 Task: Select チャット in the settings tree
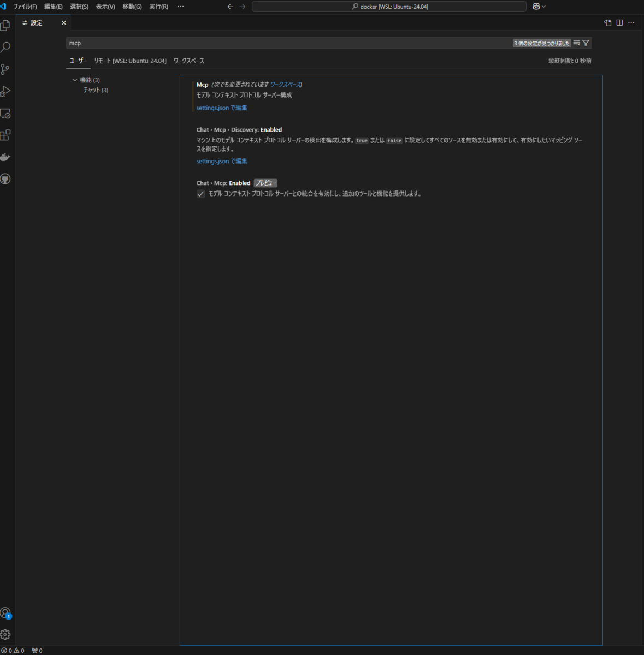coord(96,90)
